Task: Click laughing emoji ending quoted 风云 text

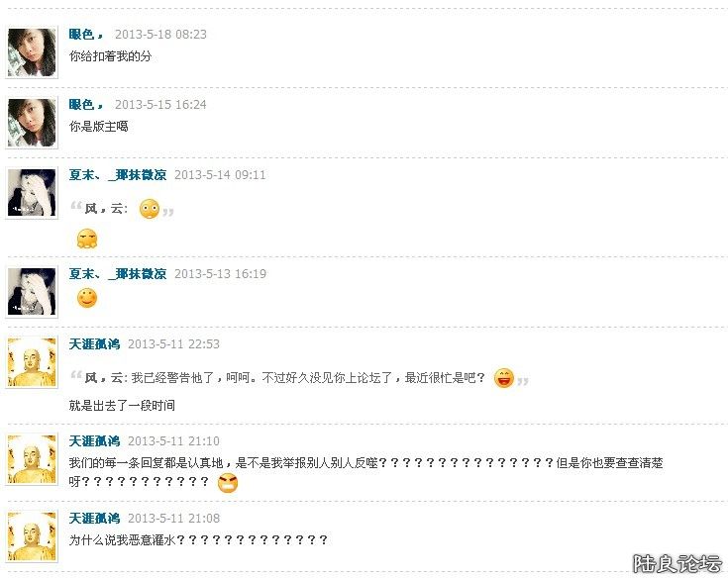Action: click(x=504, y=378)
